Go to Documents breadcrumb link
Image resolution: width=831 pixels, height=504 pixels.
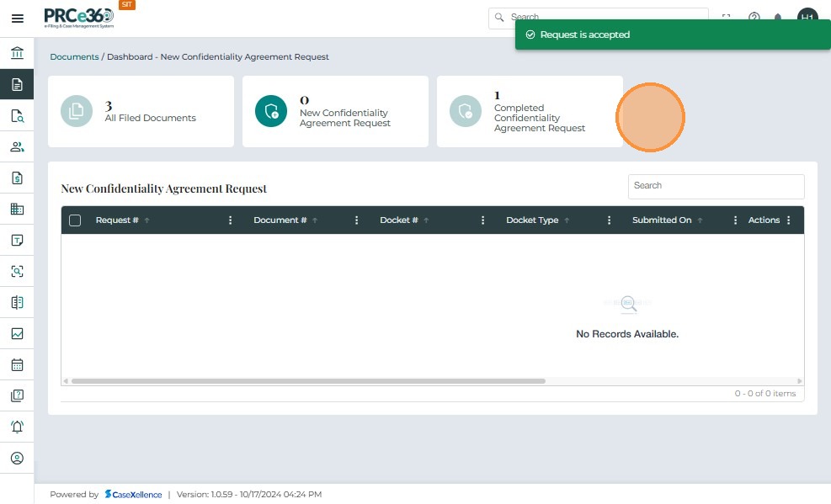coord(74,56)
